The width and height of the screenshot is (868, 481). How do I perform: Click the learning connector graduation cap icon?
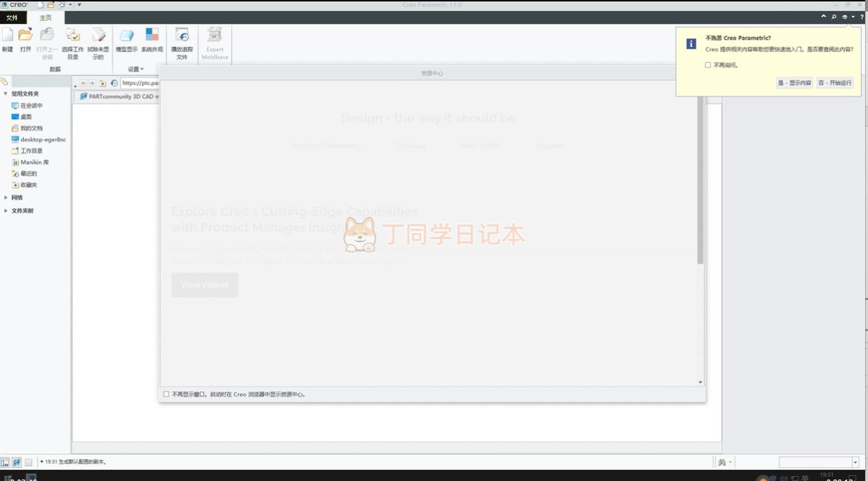pos(845,17)
